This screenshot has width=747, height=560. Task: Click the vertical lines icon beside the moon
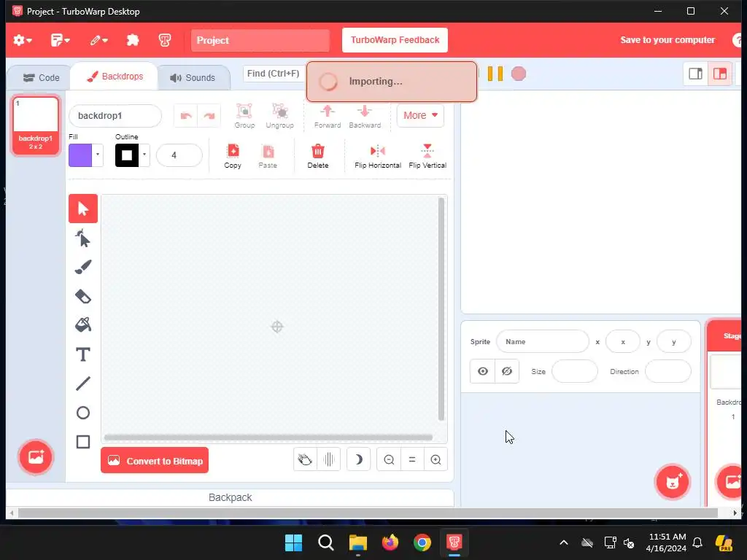pyautogui.click(x=329, y=459)
